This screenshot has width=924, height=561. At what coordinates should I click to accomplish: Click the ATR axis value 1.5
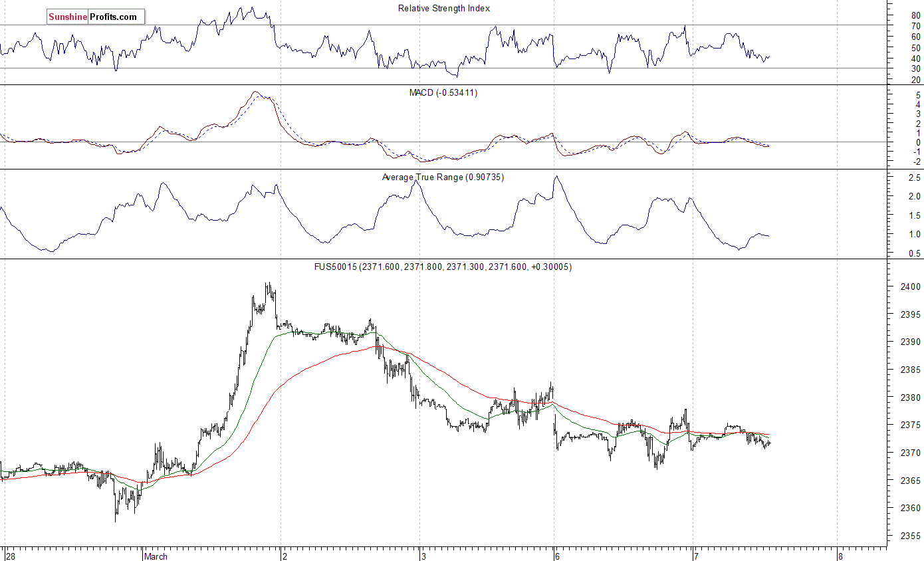[914, 215]
